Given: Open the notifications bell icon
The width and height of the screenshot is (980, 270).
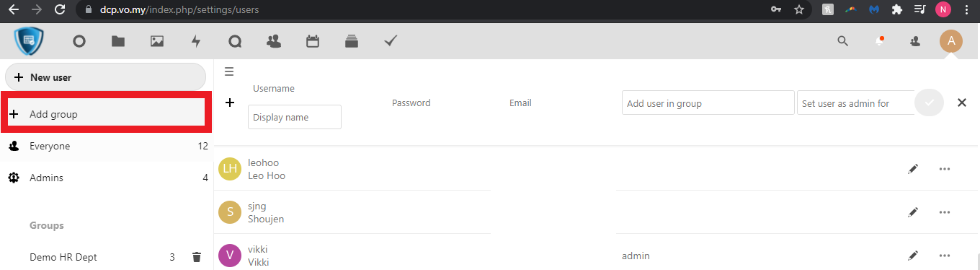Looking at the screenshot, I should [880, 41].
